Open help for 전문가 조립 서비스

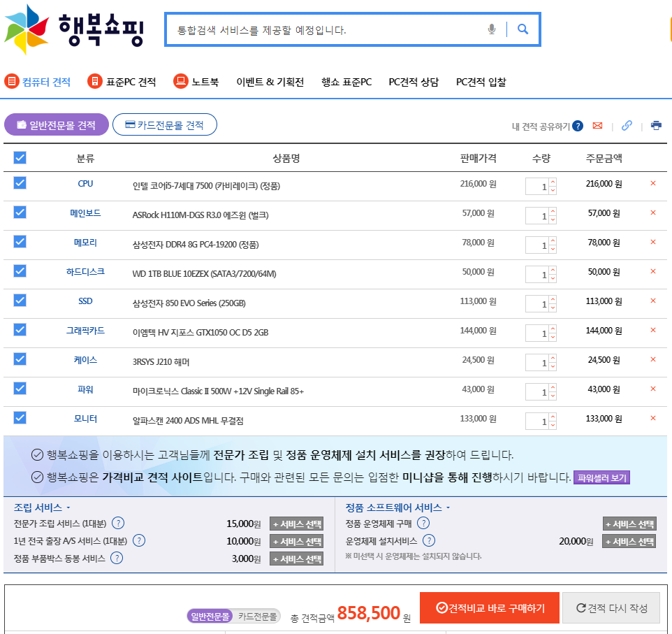(x=118, y=524)
